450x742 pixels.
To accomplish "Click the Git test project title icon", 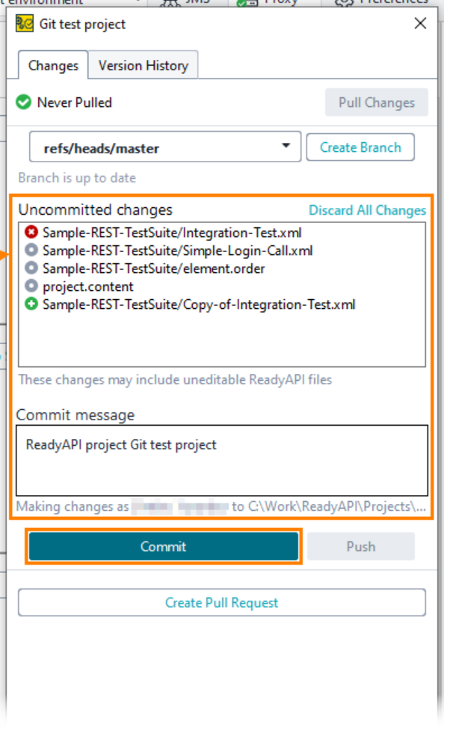I will point(25,24).
